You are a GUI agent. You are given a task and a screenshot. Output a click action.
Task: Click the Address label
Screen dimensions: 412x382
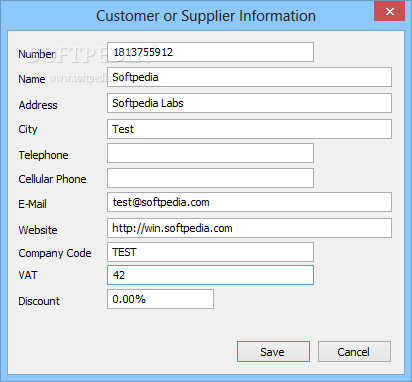click(38, 105)
